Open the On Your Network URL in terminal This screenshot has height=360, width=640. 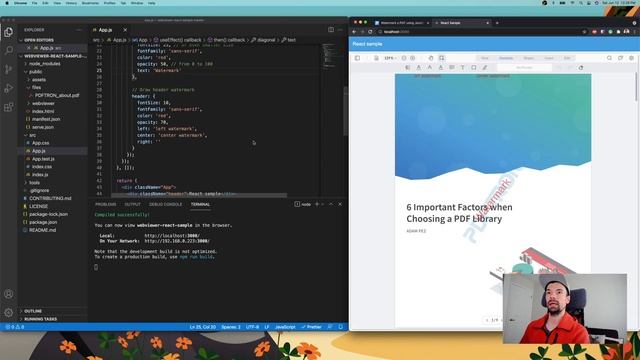point(177,241)
